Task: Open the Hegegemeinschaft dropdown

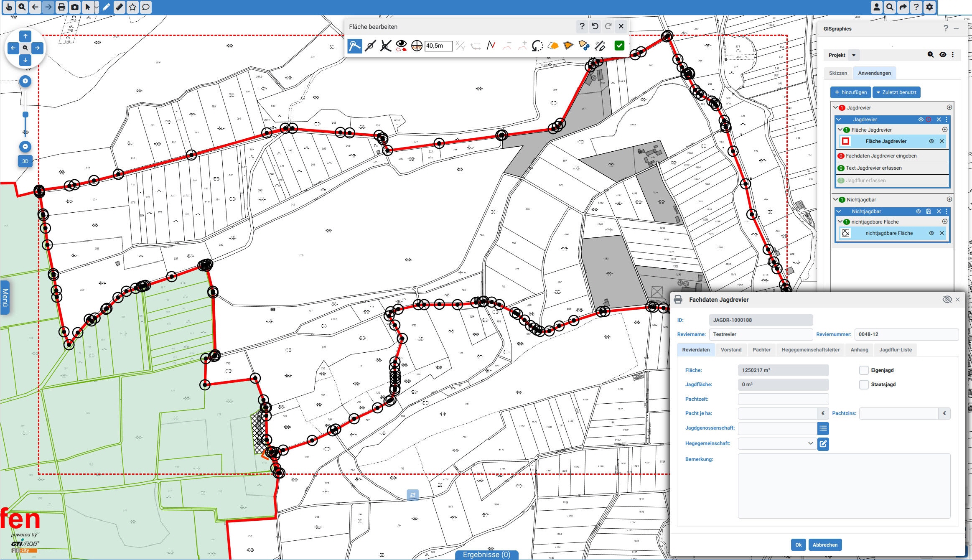Action: pos(777,443)
